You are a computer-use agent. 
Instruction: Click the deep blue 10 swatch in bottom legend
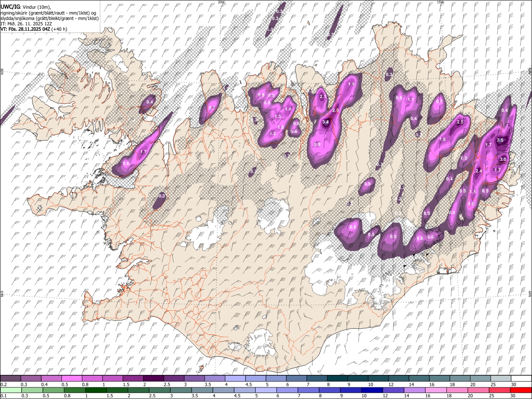tap(372, 390)
